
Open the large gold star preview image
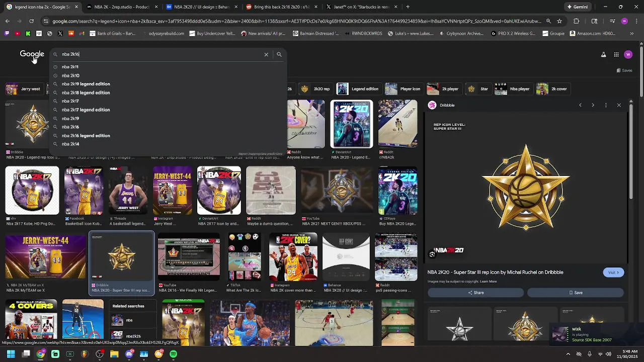pyautogui.click(x=526, y=189)
